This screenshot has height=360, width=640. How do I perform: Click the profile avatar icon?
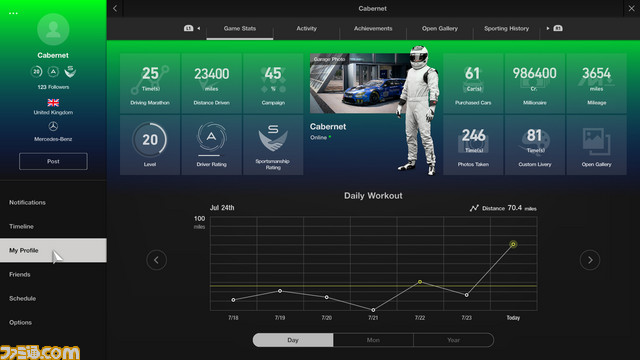[x=53, y=29]
